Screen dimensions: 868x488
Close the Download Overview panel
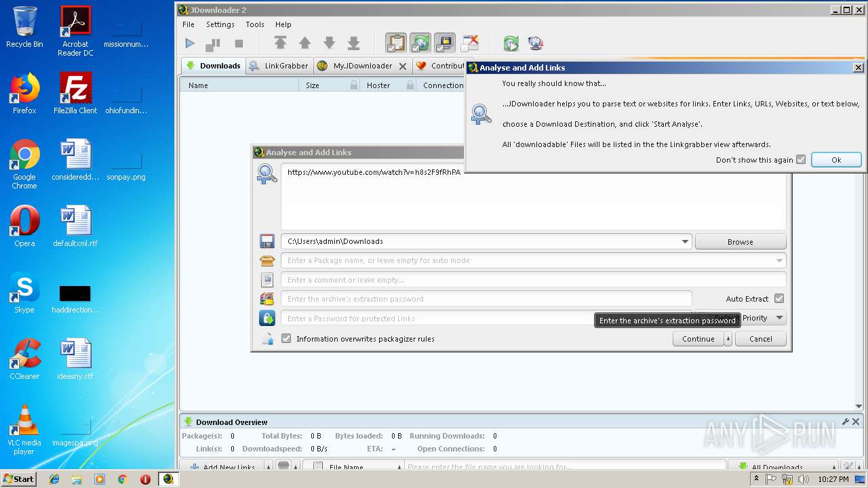click(x=856, y=422)
